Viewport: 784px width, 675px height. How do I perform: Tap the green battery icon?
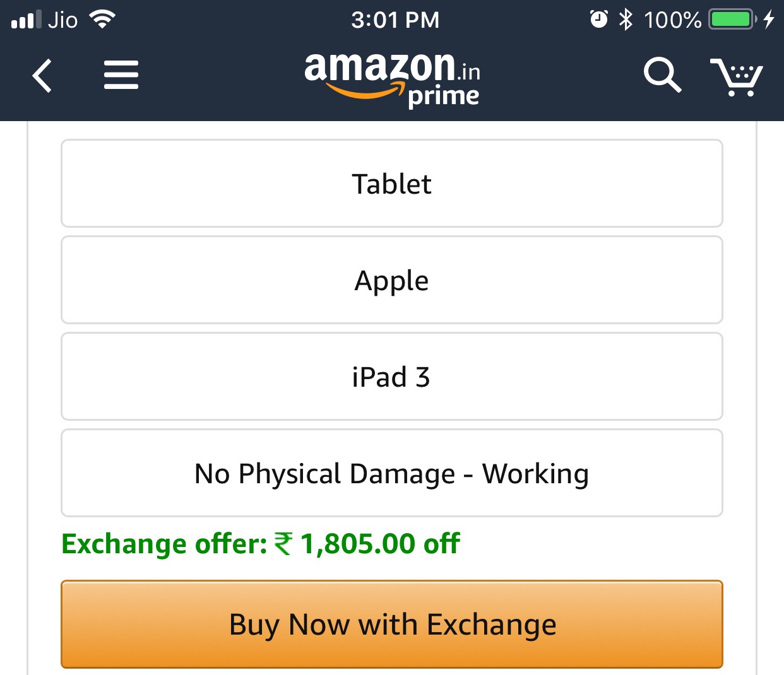pos(732,20)
